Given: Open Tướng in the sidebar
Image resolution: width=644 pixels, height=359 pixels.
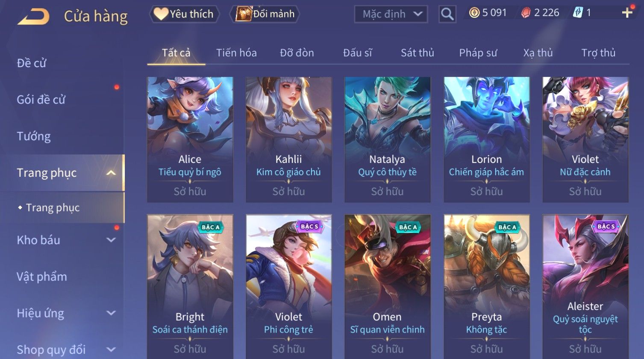Looking at the screenshot, I should [x=34, y=136].
